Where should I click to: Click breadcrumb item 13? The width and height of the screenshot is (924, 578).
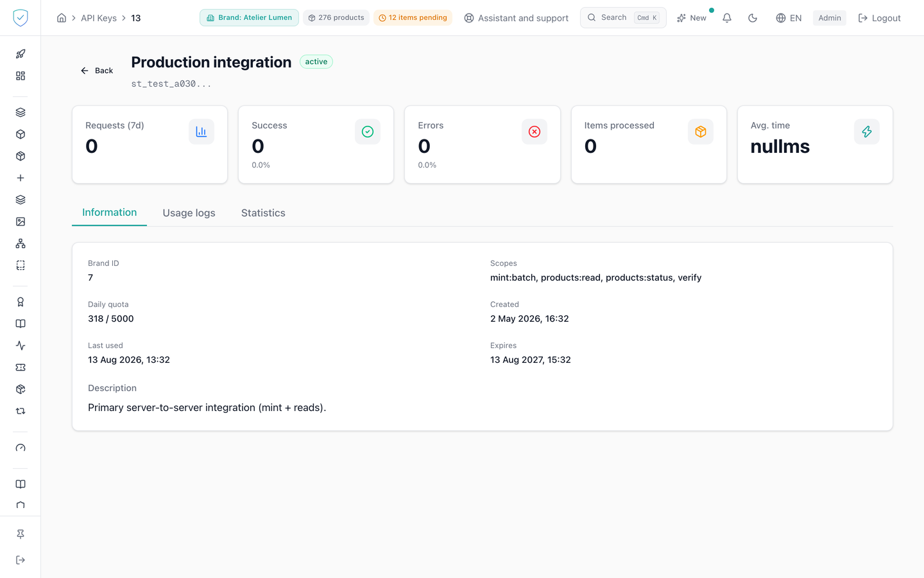click(136, 18)
